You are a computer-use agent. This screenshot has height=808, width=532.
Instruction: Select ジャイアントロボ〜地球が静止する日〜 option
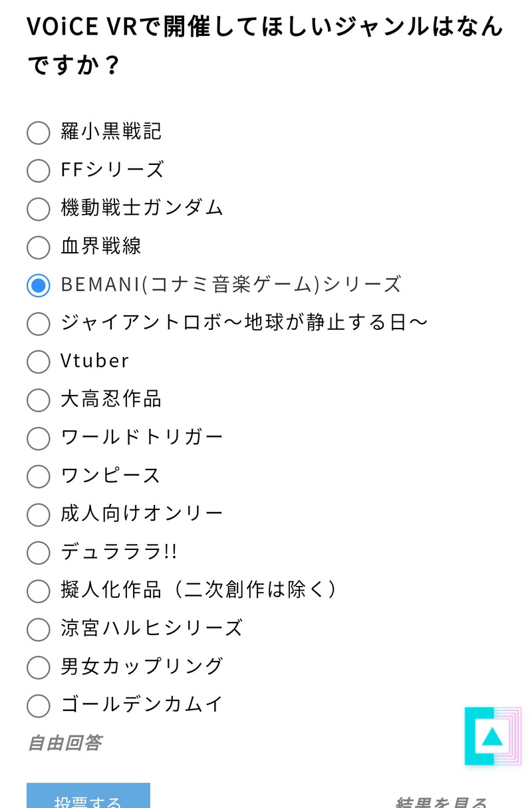coord(39,324)
